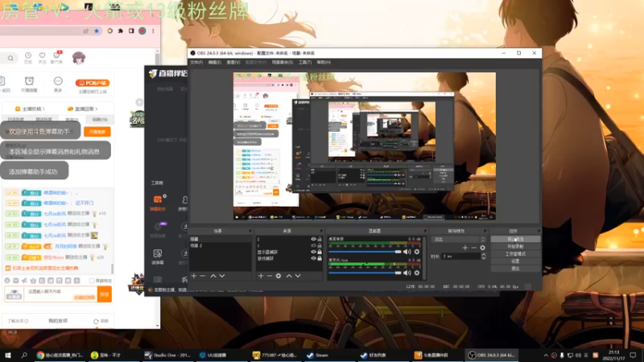The image size is (644, 362).
Task: Mute desktop audio speaker in OBS mixer
Action: point(407,252)
